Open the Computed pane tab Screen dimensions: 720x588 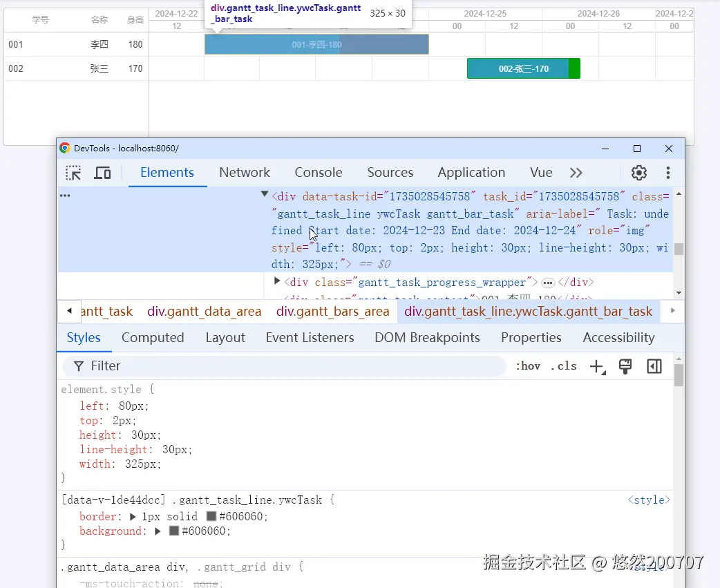[x=153, y=337]
